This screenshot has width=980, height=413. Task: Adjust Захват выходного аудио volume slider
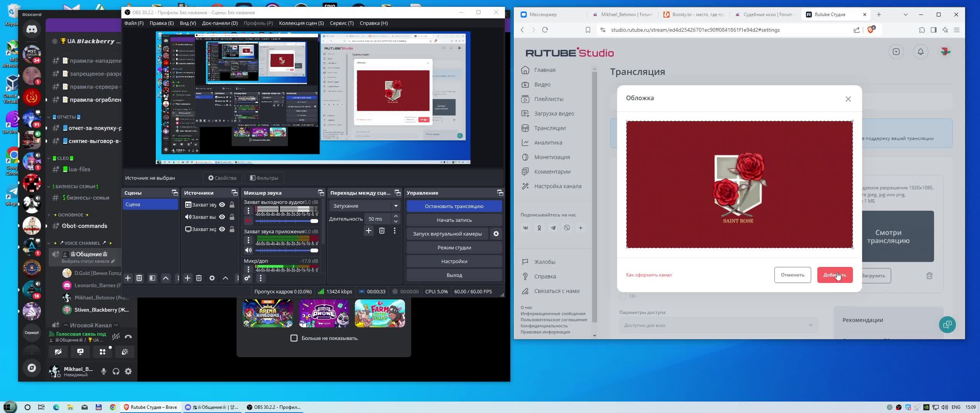(x=287, y=221)
